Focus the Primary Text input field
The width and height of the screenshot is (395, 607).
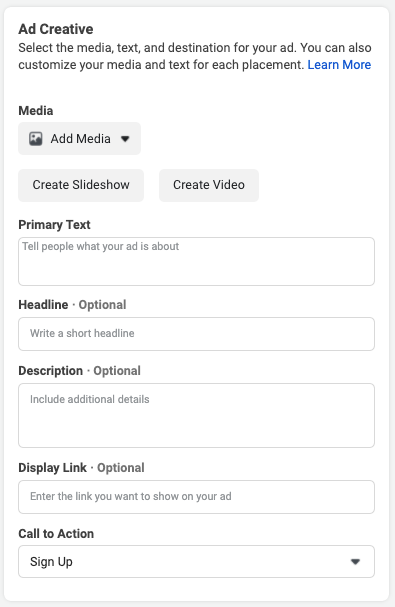click(196, 261)
